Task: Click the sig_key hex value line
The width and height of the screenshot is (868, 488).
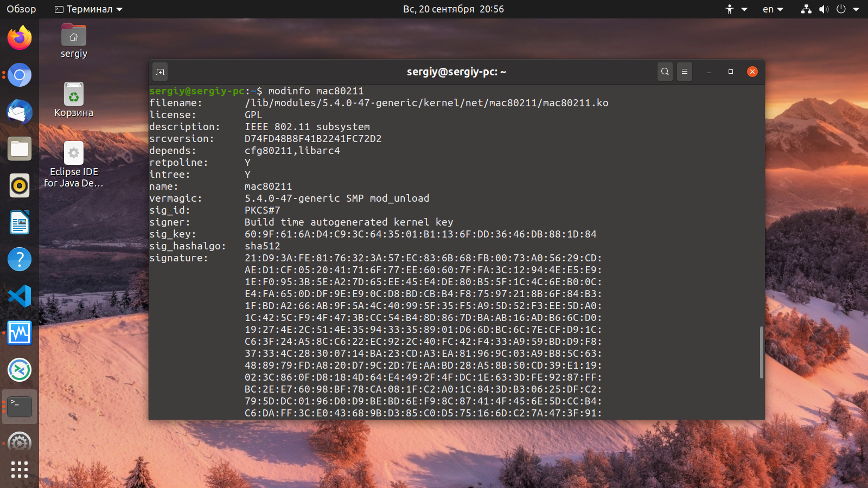Action: point(420,234)
